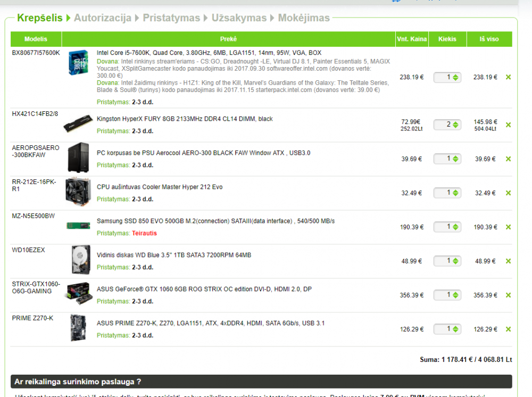
Task: Adjust quantity stepper for Samsung SSD 850 EVO
Action: click(455, 227)
